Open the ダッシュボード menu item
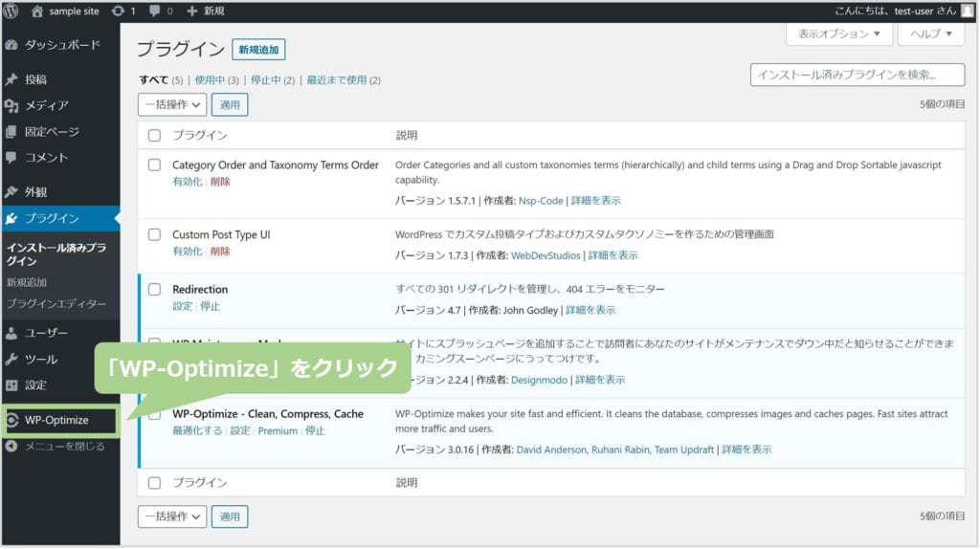The height and width of the screenshot is (549, 980). [61, 45]
